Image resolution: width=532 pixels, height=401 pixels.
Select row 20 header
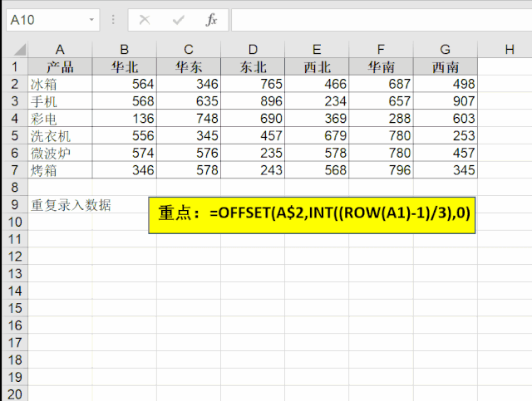[x=15, y=394]
